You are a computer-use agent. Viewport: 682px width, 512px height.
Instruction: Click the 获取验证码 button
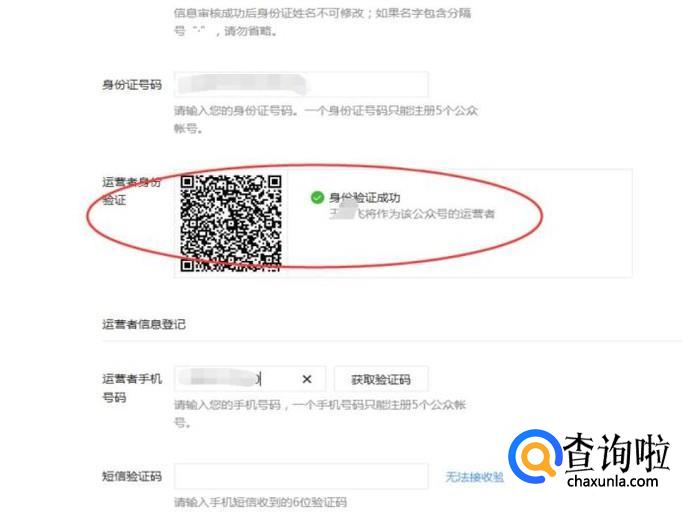tap(381, 379)
